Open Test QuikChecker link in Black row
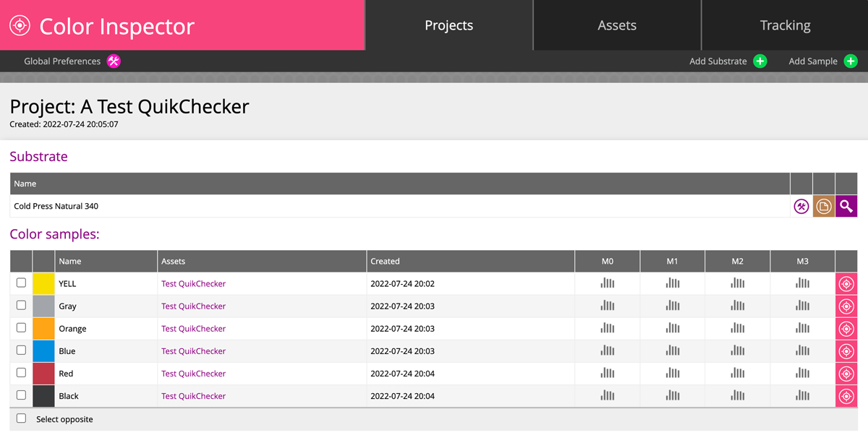868x443 pixels. (x=193, y=396)
